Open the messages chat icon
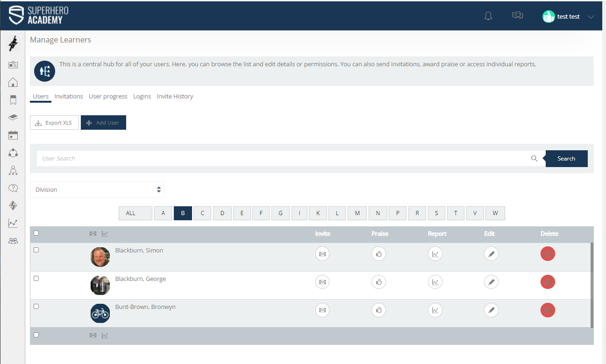 (x=517, y=16)
